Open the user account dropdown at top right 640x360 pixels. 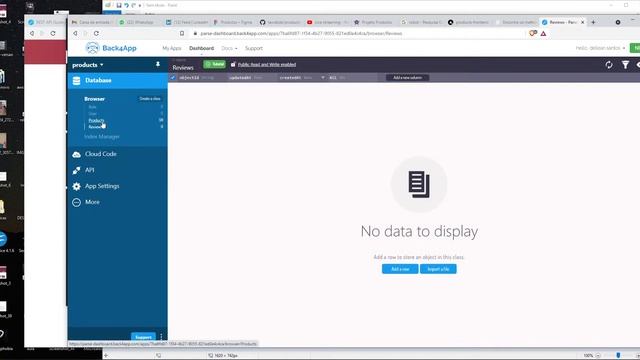tap(600, 48)
